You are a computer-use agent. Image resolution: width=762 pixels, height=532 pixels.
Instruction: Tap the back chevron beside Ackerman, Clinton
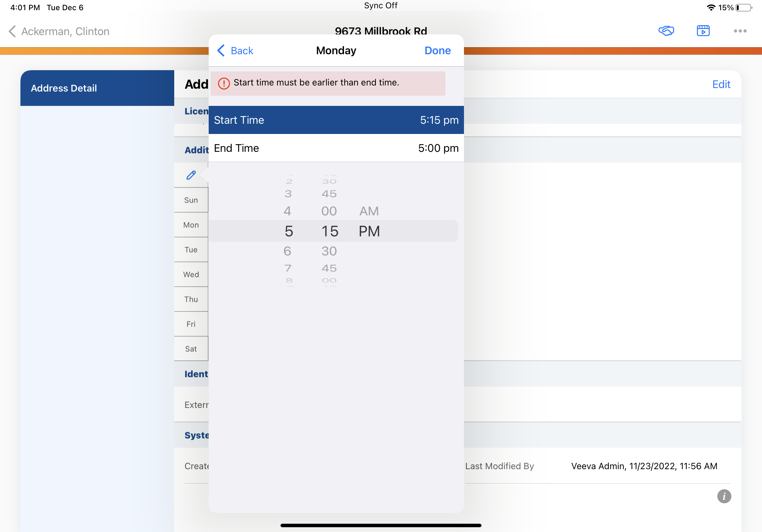pyautogui.click(x=12, y=31)
